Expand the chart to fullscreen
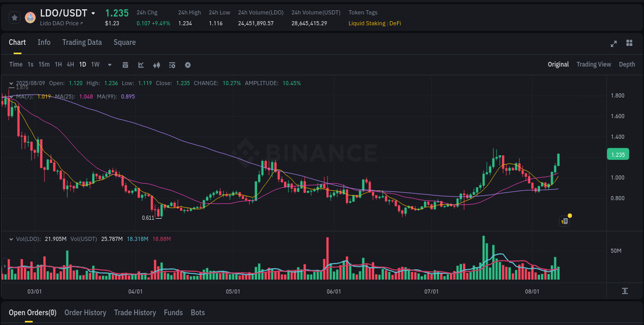Viewport: 644px width, 325px height. click(x=614, y=44)
